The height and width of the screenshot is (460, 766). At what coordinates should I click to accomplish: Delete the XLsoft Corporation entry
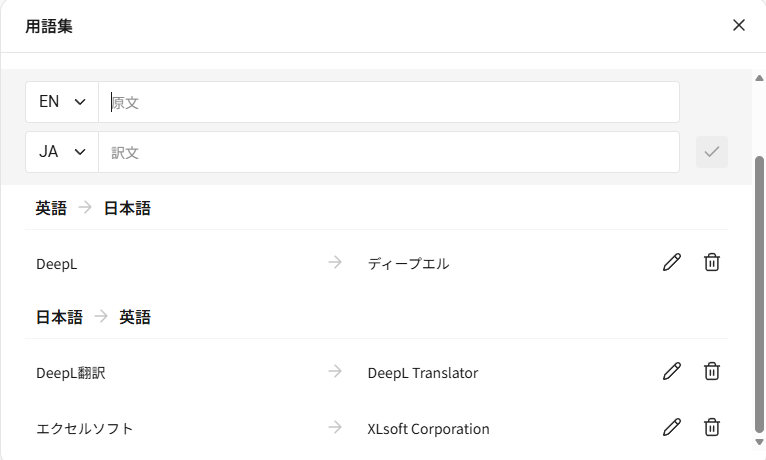(x=712, y=428)
